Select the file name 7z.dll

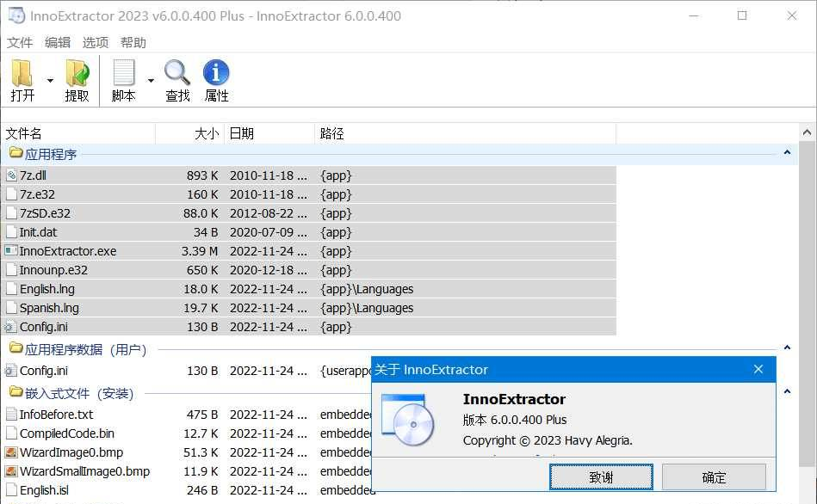click(x=33, y=175)
